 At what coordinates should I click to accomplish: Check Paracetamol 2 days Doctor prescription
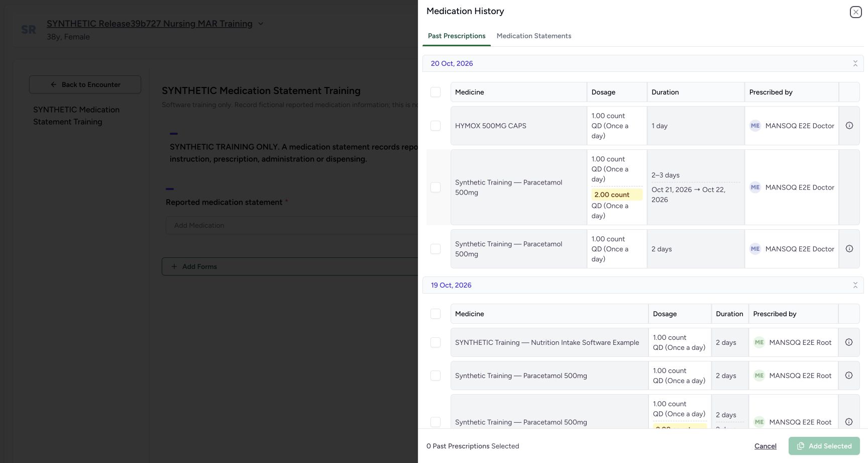[436, 249]
